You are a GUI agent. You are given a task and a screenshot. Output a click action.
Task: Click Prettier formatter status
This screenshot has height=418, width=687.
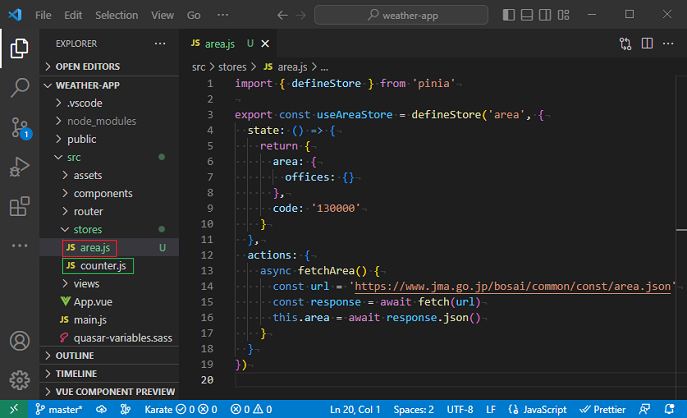tap(602, 409)
